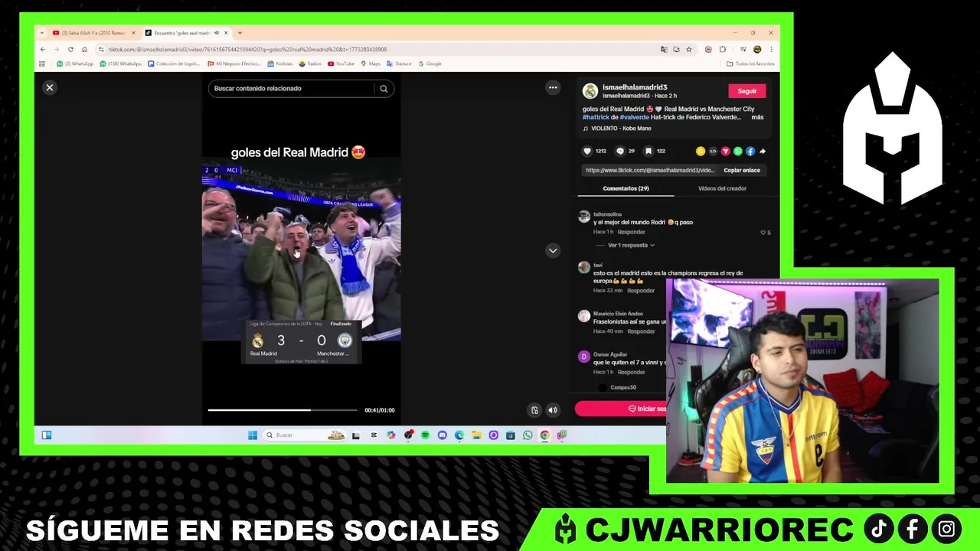Reply to Osmar Aguilar's comment
Image resolution: width=980 pixels, height=551 pixels.
click(632, 372)
